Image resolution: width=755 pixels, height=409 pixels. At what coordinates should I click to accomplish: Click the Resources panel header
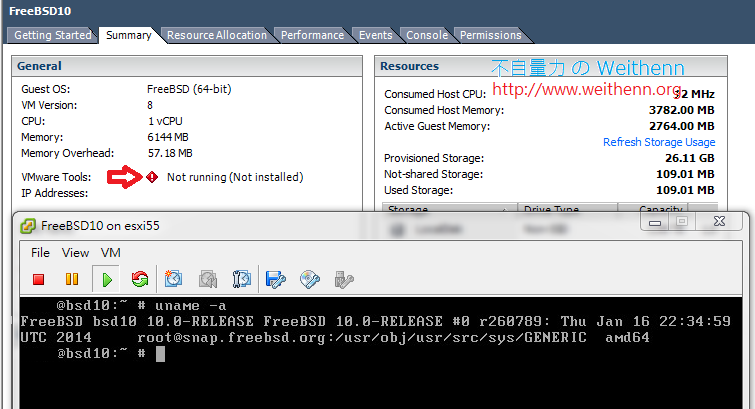click(551, 66)
